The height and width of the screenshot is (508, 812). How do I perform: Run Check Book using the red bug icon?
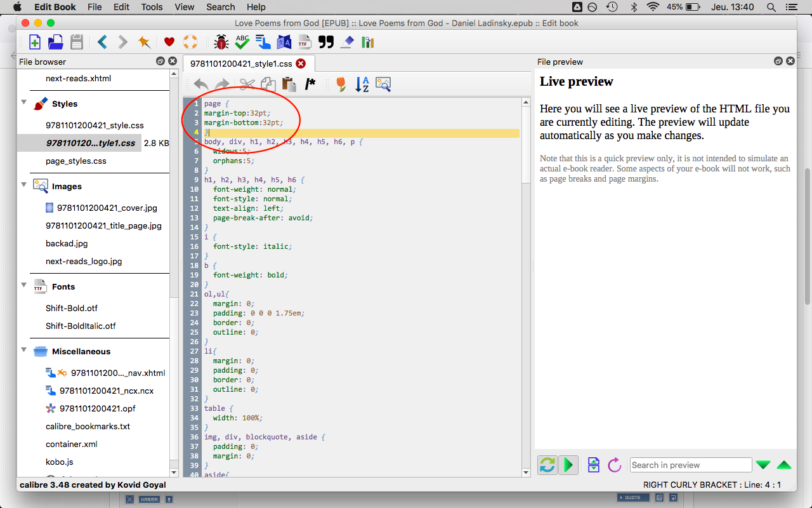(x=221, y=43)
